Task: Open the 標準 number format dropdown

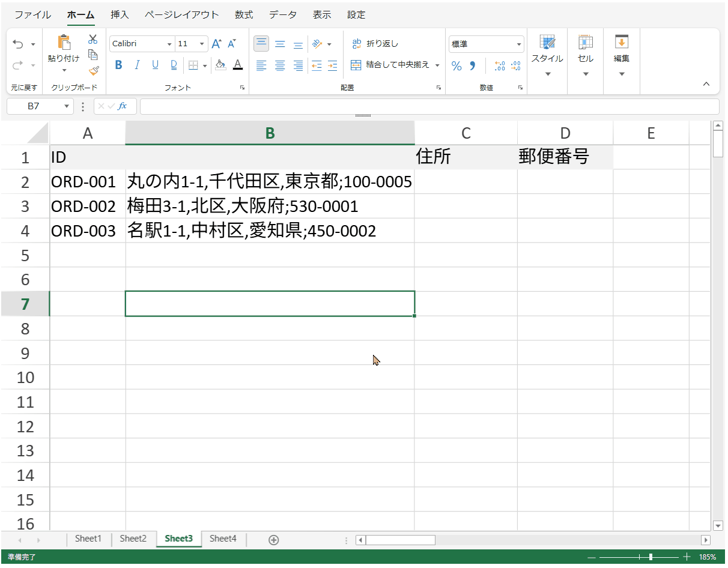Action: [x=518, y=43]
